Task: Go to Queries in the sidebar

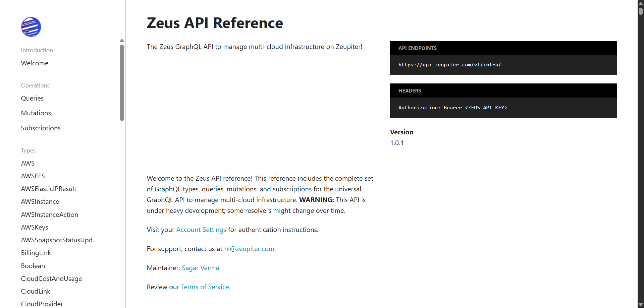Action: coord(32,98)
